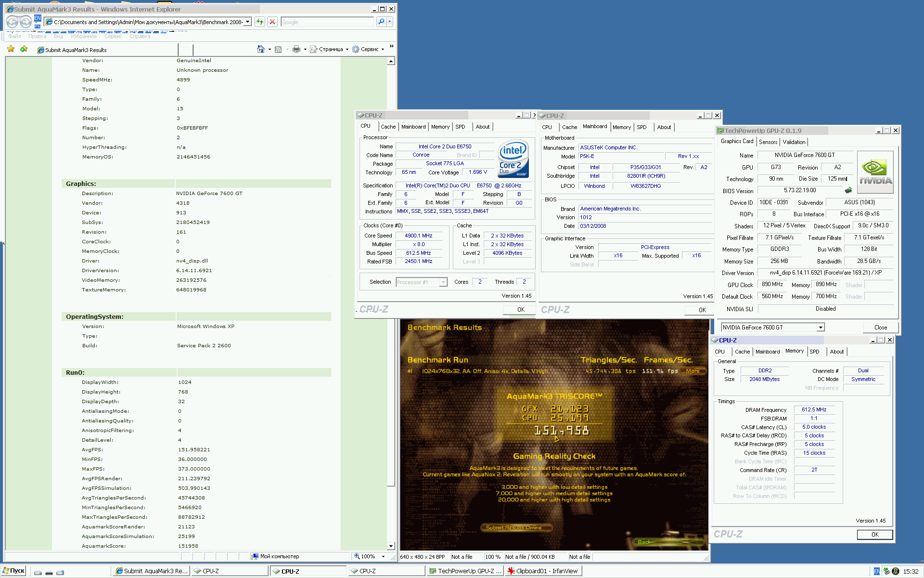Click third quick launch drive icon
The width and height of the screenshot is (924, 578).
[60, 572]
